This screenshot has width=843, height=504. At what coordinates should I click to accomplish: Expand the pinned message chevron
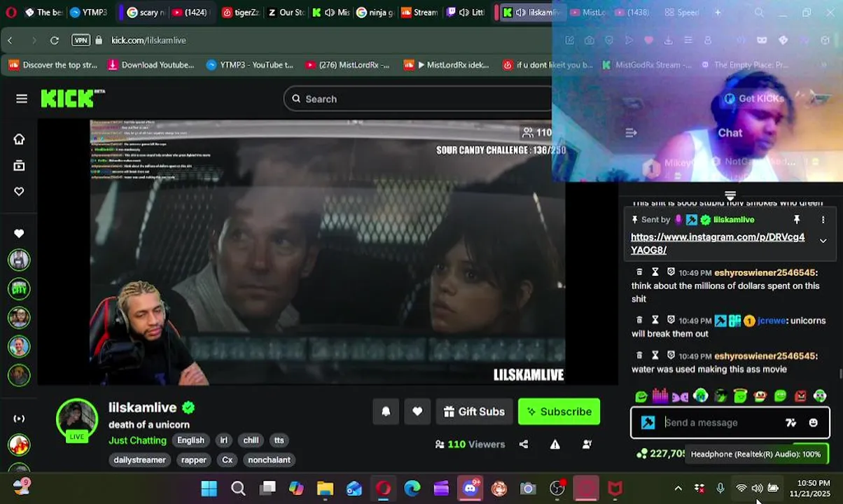(x=823, y=241)
